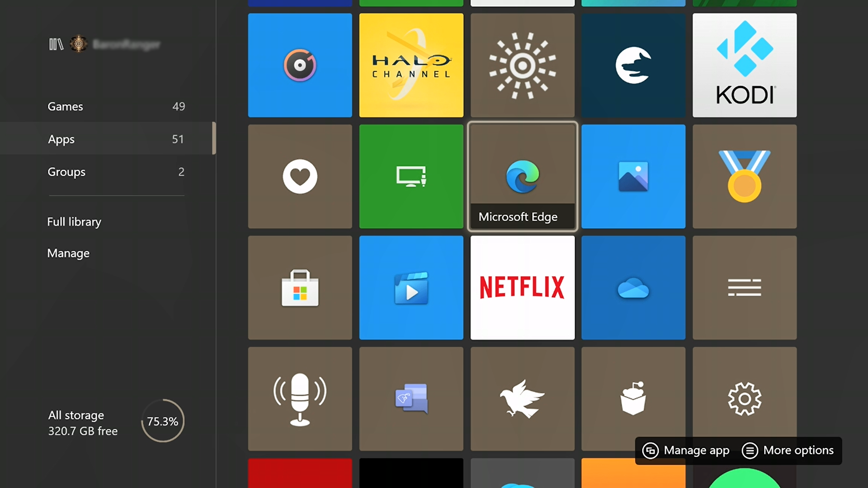Click the Manage option
The image size is (868, 488).
[69, 253]
